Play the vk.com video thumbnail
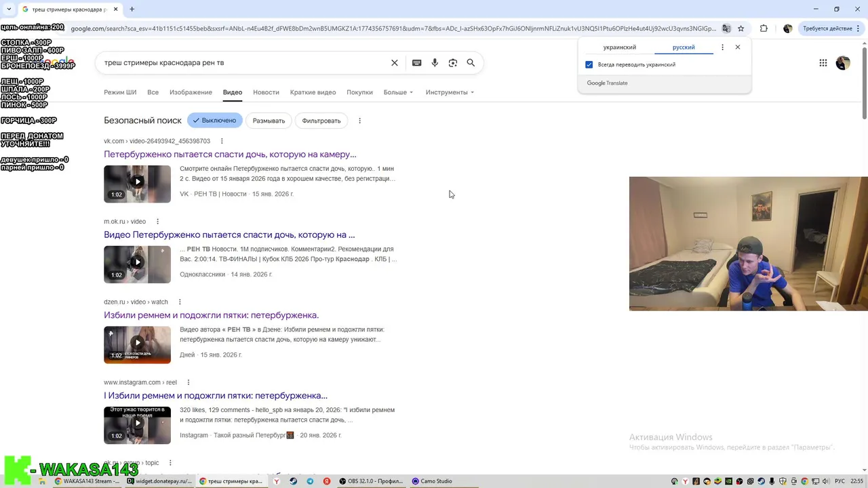868x488 pixels. coord(137,184)
